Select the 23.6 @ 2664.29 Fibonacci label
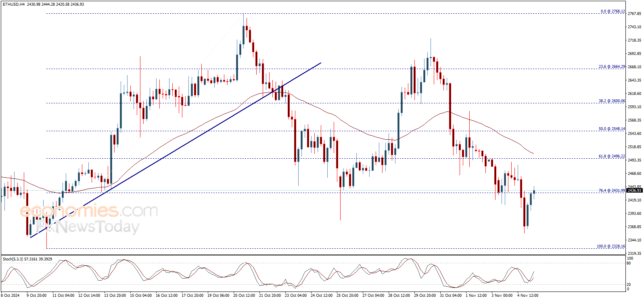The height and width of the screenshot is (300, 644). click(612, 67)
